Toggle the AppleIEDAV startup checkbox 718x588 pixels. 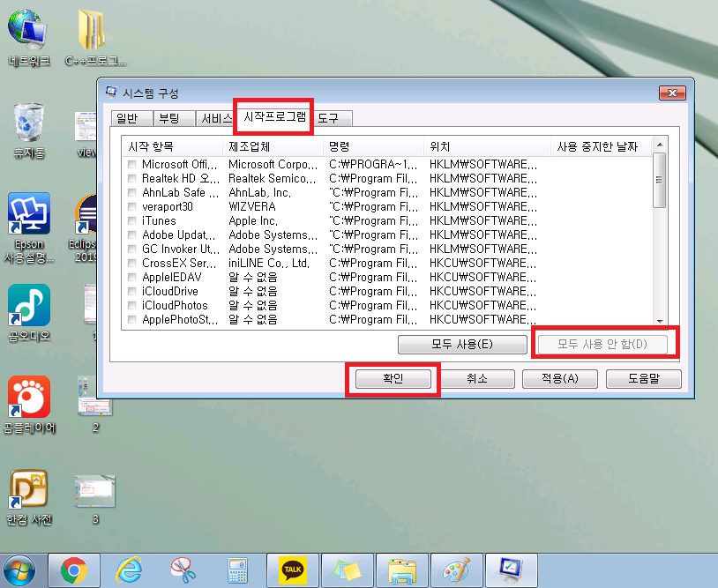132,278
